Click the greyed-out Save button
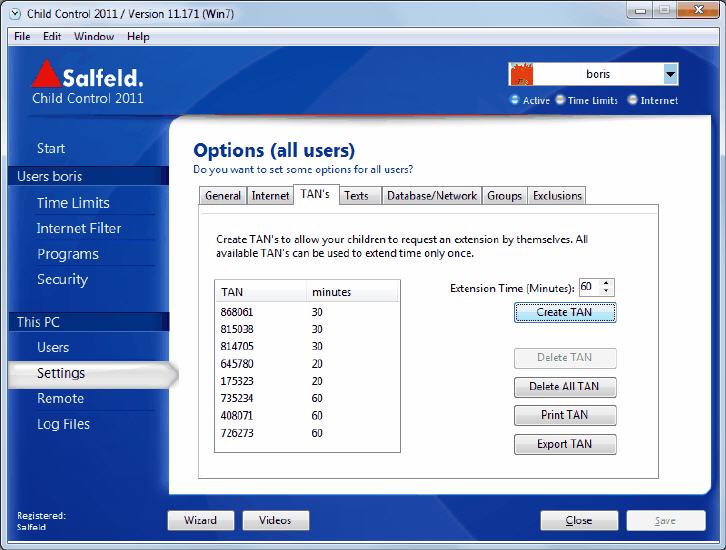The width and height of the screenshot is (726, 550). coord(666,521)
